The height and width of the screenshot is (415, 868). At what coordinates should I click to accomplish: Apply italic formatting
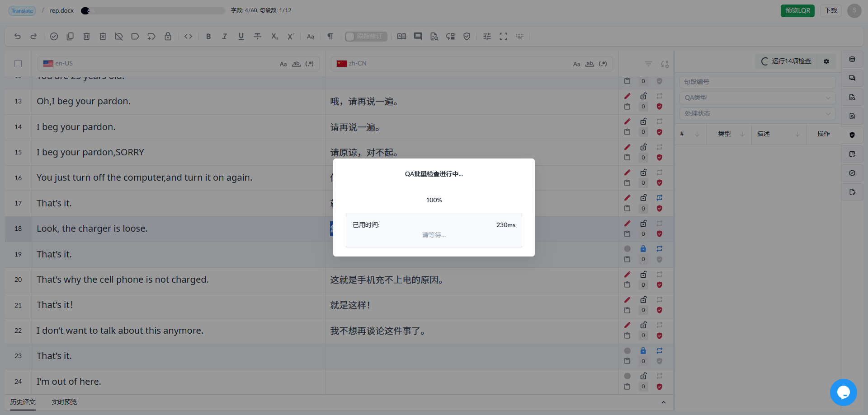[x=225, y=37]
